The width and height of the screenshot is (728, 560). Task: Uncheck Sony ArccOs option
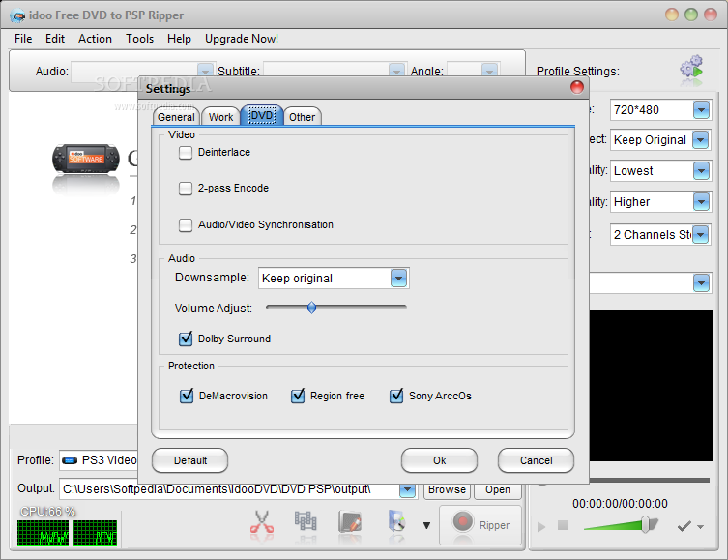pos(396,396)
